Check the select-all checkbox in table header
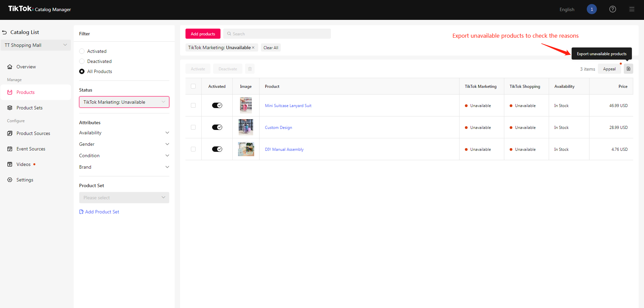 click(x=193, y=86)
